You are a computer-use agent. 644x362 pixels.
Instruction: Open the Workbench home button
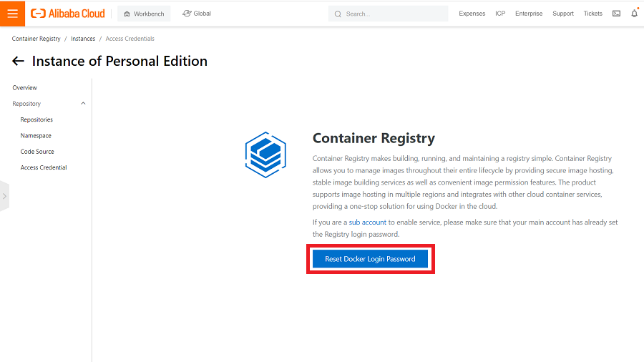pyautogui.click(x=143, y=14)
